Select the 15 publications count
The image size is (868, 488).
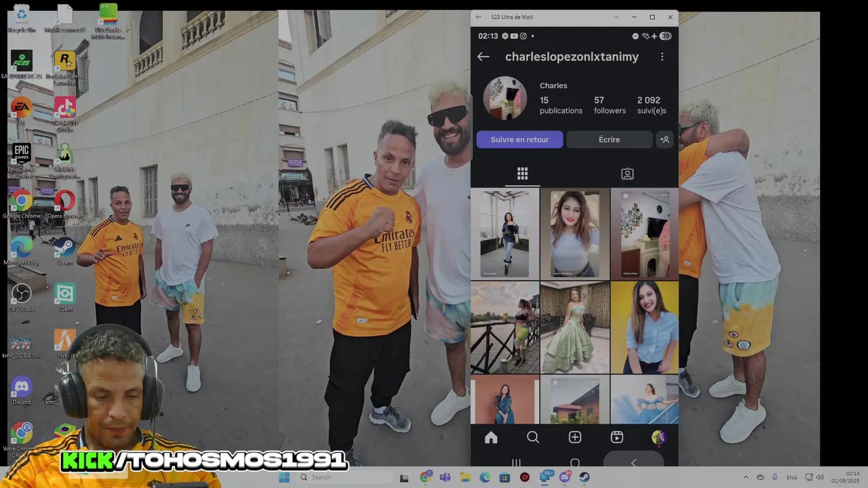pos(561,105)
